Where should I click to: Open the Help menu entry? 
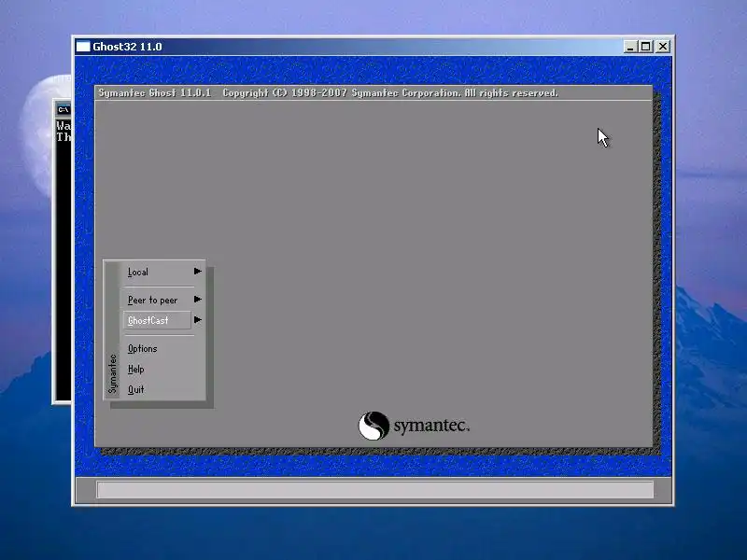(x=135, y=369)
